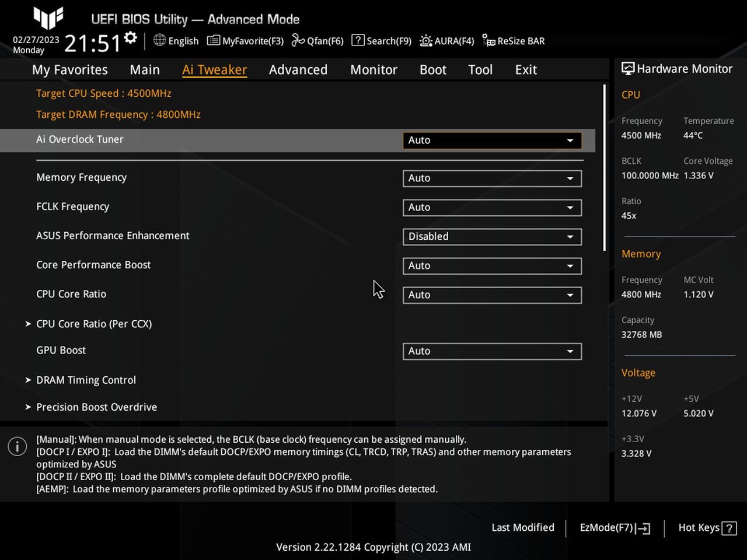Click the Search question-mark icon
This screenshot has width=747, height=560.
[357, 40]
